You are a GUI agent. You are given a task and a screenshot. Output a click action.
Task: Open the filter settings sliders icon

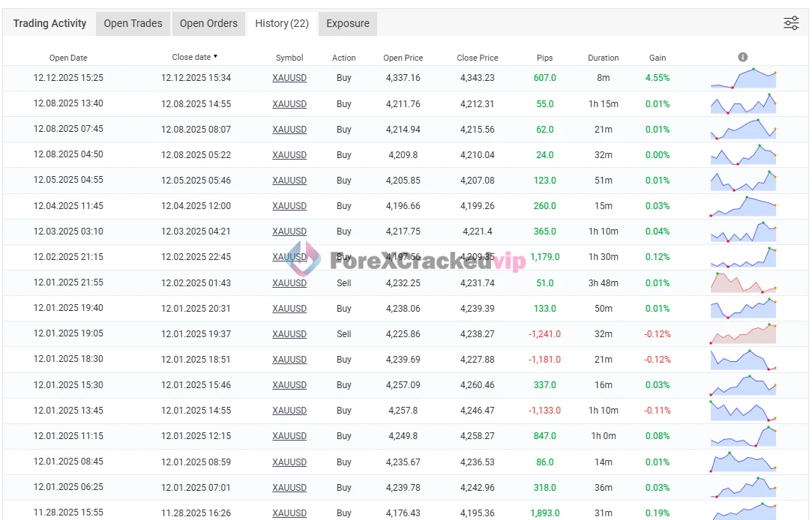791,23
